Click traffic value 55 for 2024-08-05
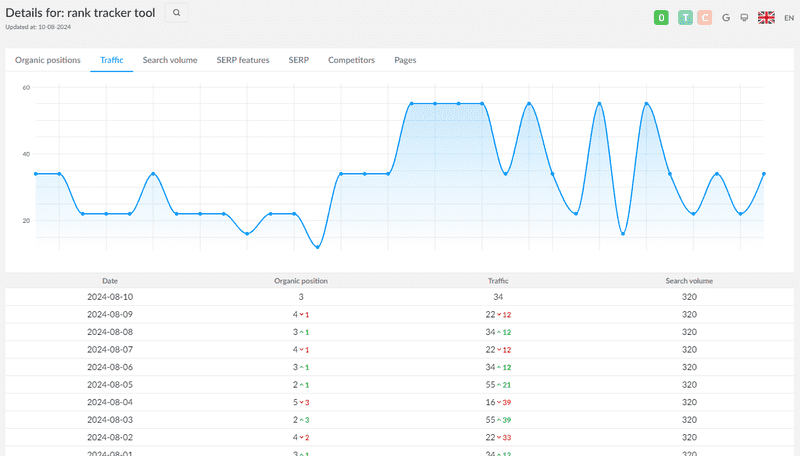The width and height of the screenshot is (800, 456). point(490,385)
